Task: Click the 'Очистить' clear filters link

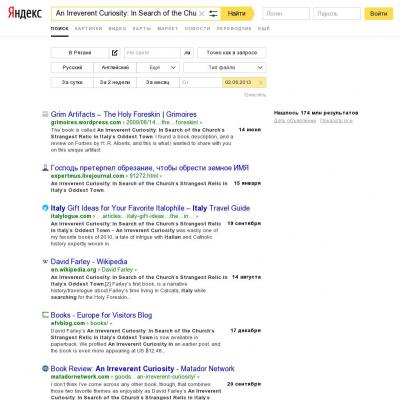Action: coord(255,95)
